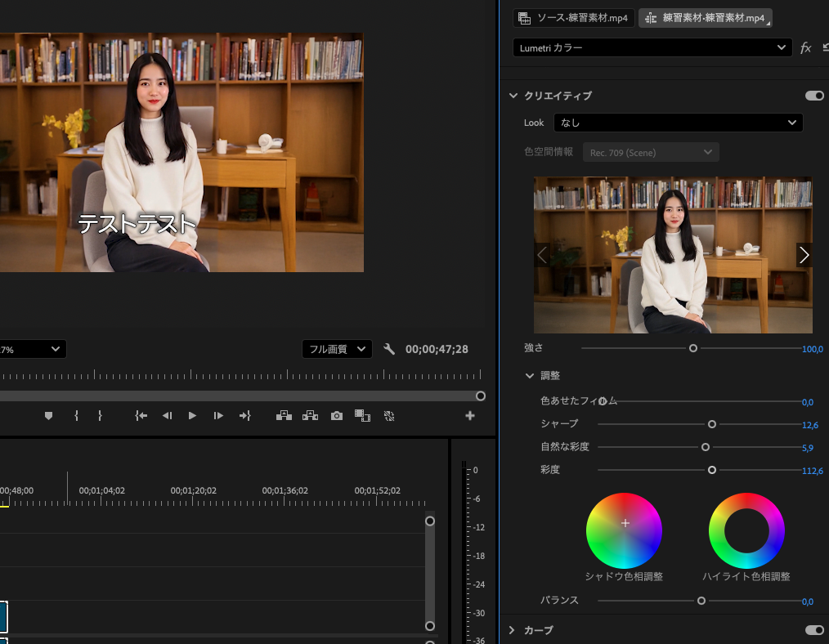Screen dimensions: 829x644
Task: Open the フル画質 playback resolution dropdown
Action: coord(337,349)
